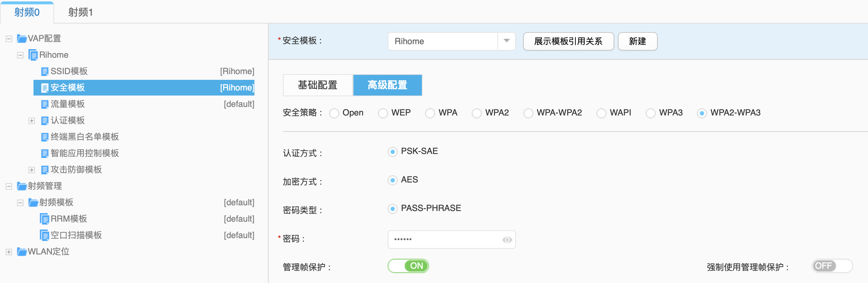Click the RRM模板 template icon
This screenshot has width=868, height=283.
point(45,219)
